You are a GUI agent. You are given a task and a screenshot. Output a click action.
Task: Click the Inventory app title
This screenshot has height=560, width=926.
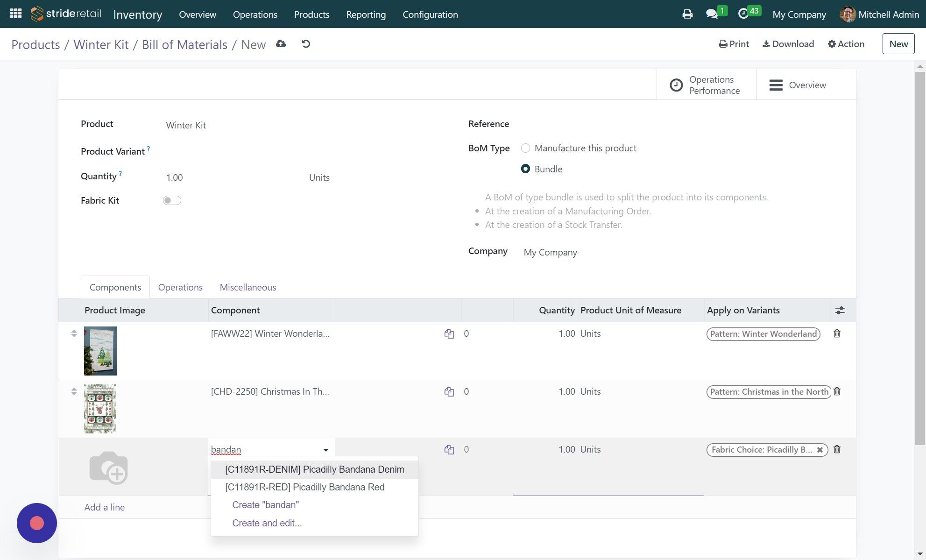138,14
